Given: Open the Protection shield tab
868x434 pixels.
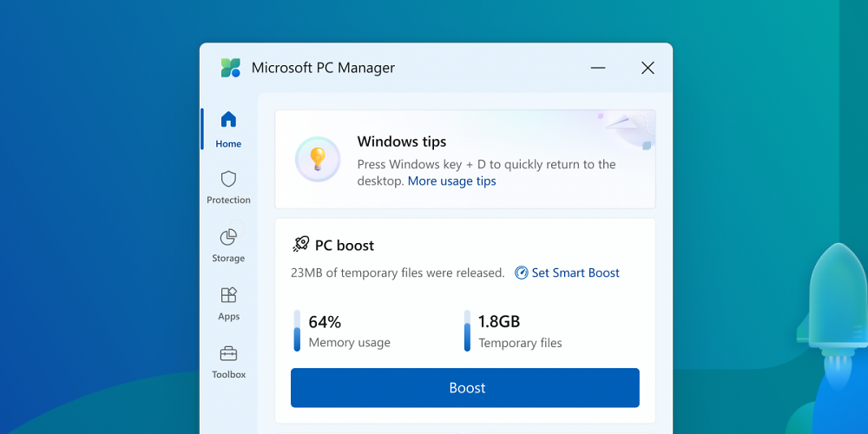Looking at the screenshot, I should tap(228, 187).
